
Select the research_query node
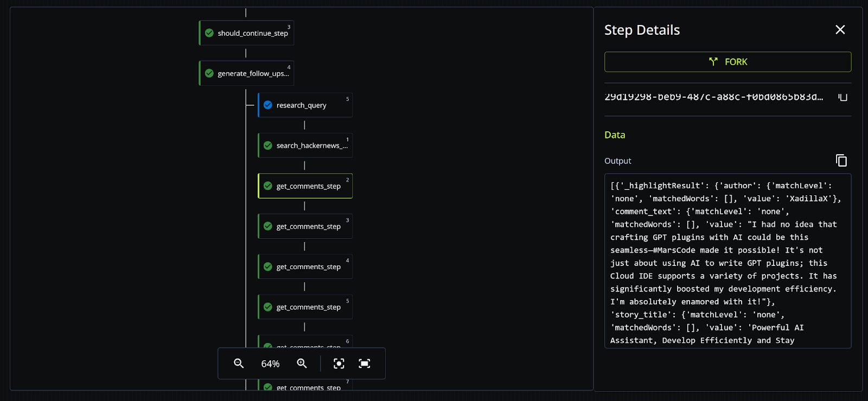coord(305,105)
